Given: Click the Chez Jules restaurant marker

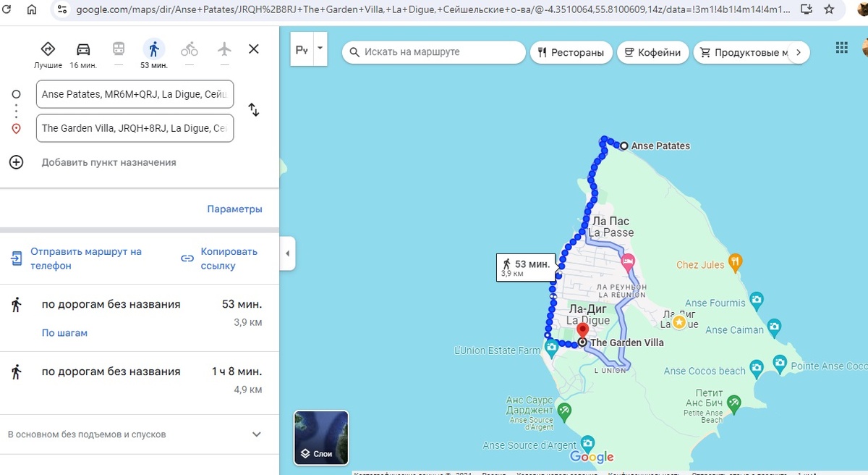Looking at the screenshot, I should 736,261.
